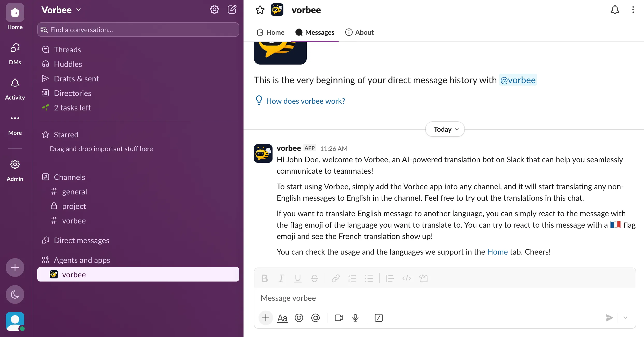Send the message with the arrow icon
This screenshot has height=337, width=644.
click(x=610, y=318)
